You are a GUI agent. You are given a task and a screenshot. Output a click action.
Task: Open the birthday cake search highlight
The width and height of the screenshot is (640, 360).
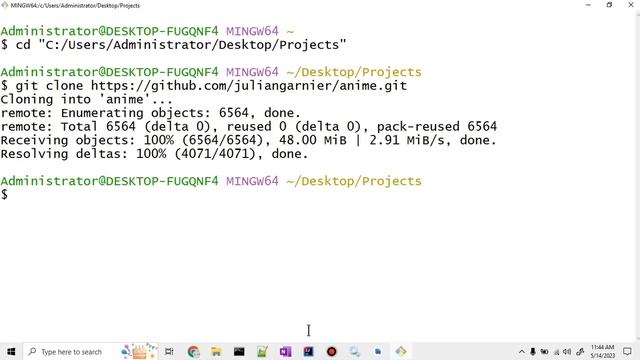(139, 351)
